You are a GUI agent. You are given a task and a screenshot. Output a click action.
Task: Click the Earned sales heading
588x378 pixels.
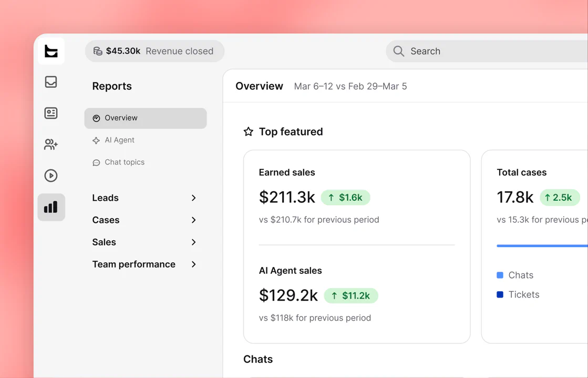[287, 172]
